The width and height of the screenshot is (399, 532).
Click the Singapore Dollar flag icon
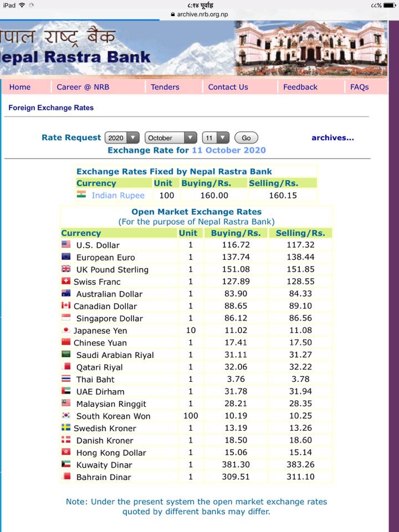point(66,317)
